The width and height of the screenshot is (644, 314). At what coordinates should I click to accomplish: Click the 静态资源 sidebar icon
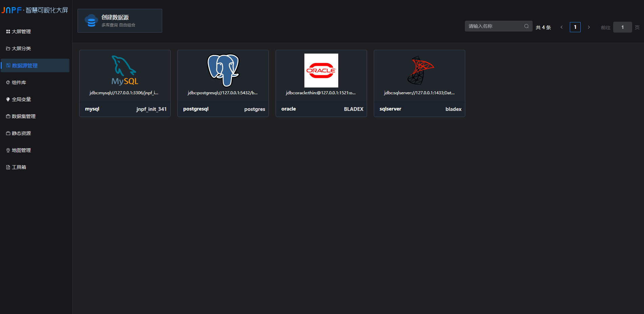(x=8, y=133)
